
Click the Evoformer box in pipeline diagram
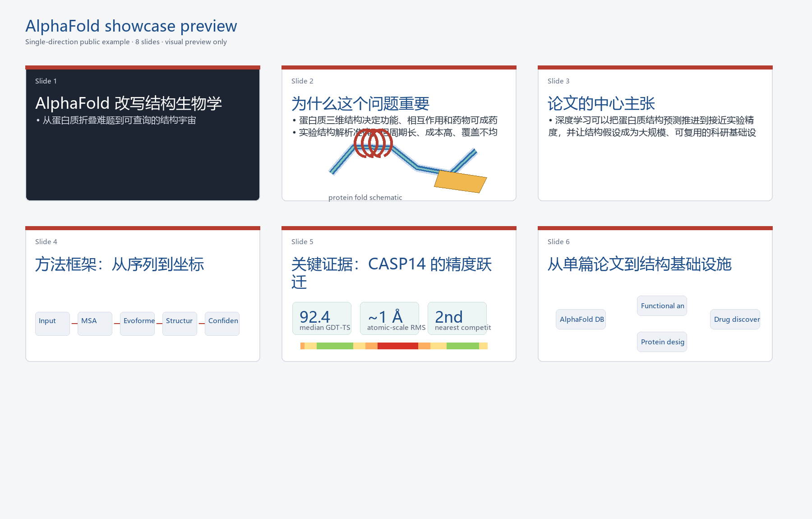point(137,324)
